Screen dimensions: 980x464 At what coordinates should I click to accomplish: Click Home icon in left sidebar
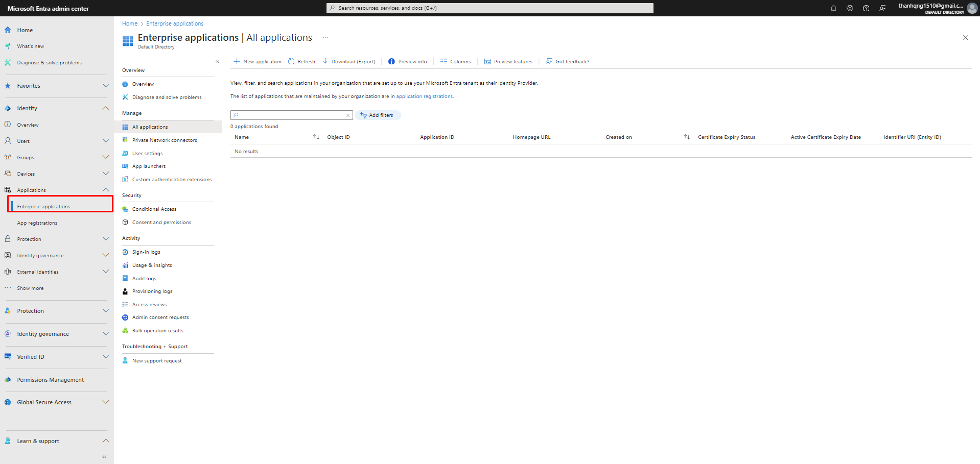point(8,30)
